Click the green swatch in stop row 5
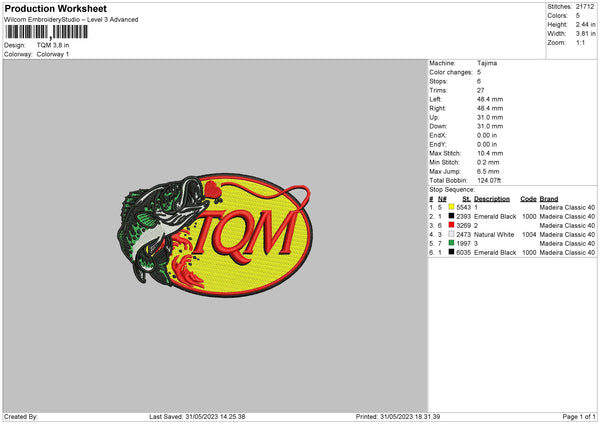 coord(452,243)
